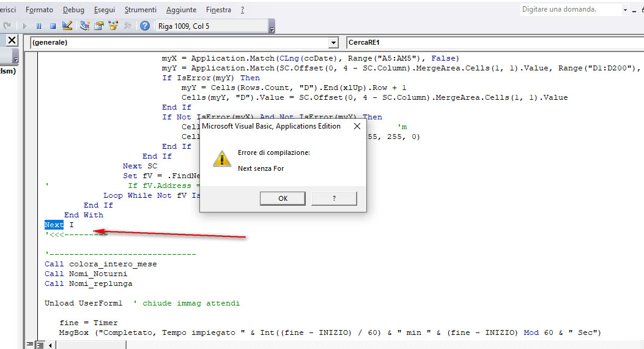
Task: Click the 'Riga 1009, Col 5' position indicator
Action: click(212, 26)
